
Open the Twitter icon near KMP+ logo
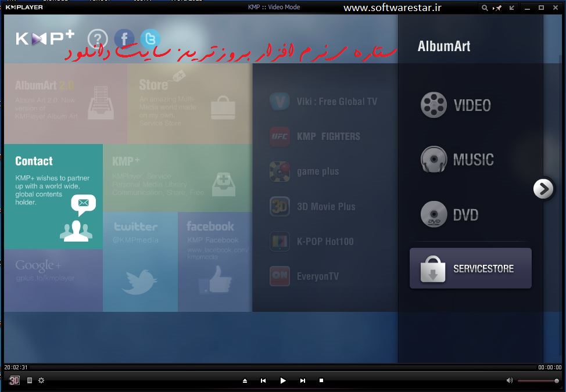coord(150,38)
